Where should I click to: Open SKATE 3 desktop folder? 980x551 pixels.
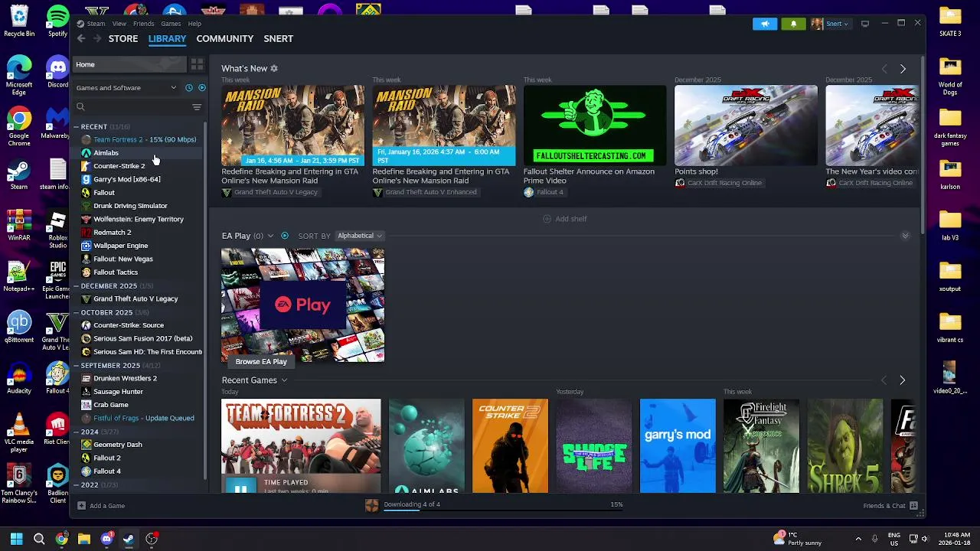click(x=950, y=20)
